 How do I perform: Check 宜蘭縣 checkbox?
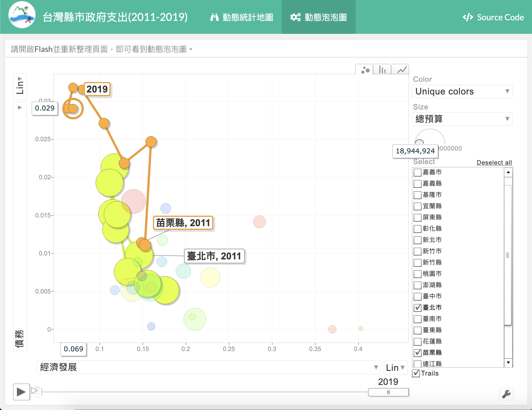point(418,206)
